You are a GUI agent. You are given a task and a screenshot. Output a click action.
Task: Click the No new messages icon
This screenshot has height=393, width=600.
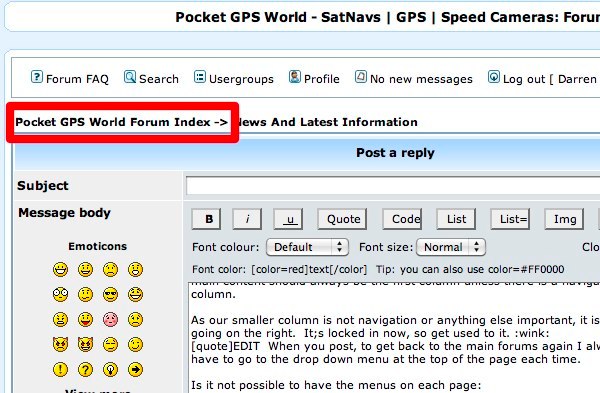pyautogui.click(x=360, y=77)
